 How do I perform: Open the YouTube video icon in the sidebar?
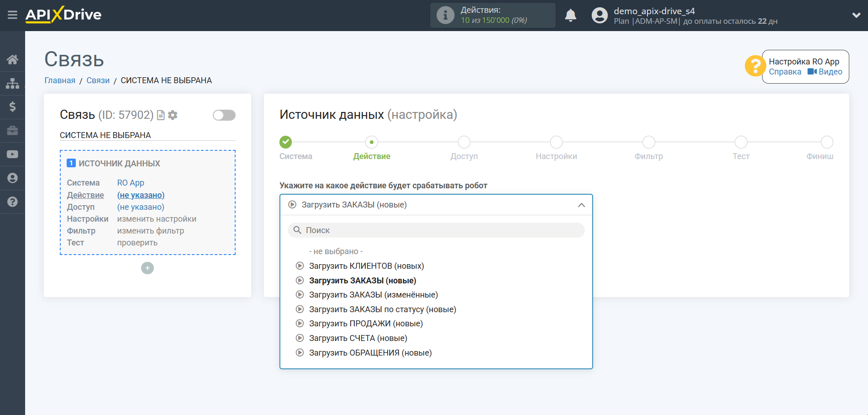point(12,154)
